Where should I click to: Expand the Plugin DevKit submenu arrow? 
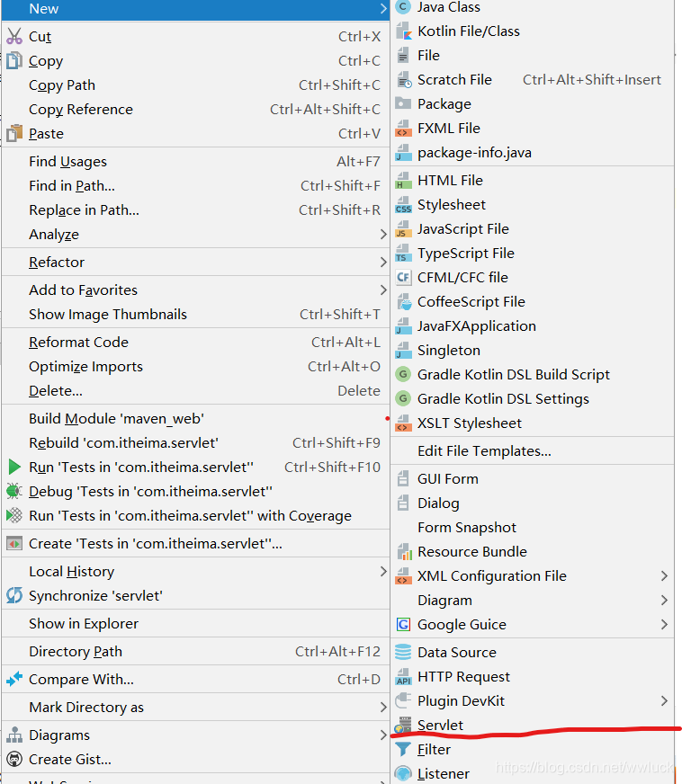[664, 701]
